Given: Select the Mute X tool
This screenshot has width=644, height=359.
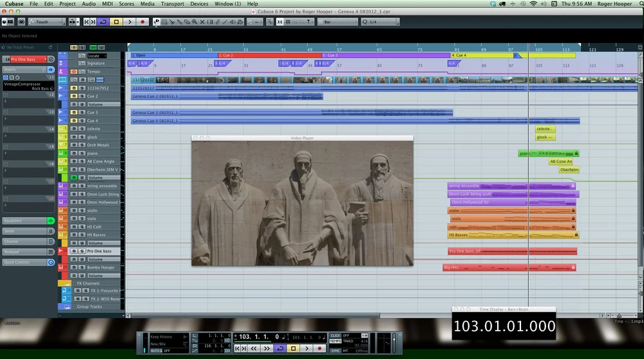Looking at the screenshot, I should [202, 22].
